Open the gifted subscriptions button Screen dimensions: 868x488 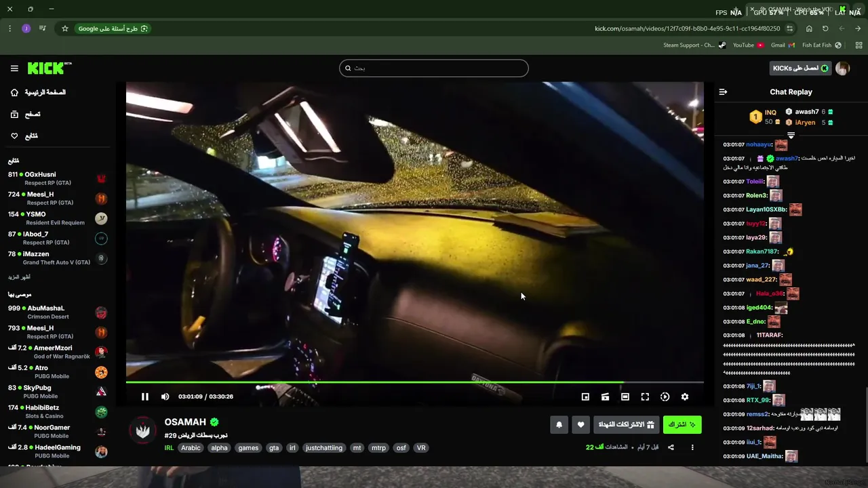626,425
